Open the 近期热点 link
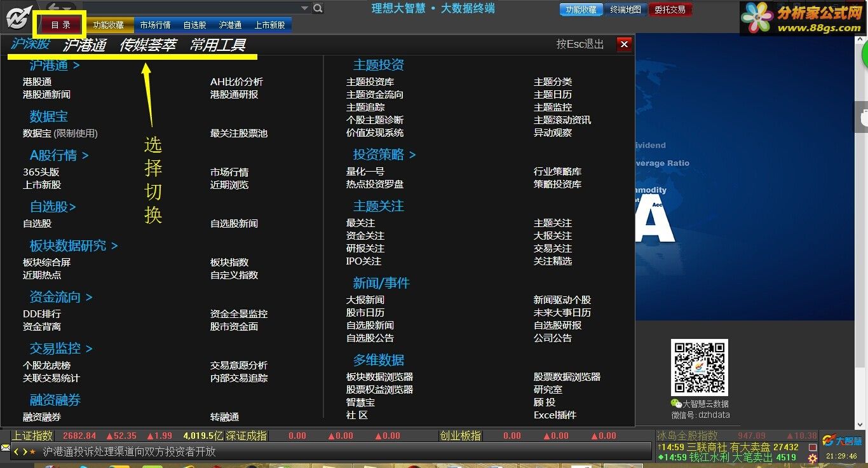Viewport: 868px width, 468px height. click(x=42, y=275)
